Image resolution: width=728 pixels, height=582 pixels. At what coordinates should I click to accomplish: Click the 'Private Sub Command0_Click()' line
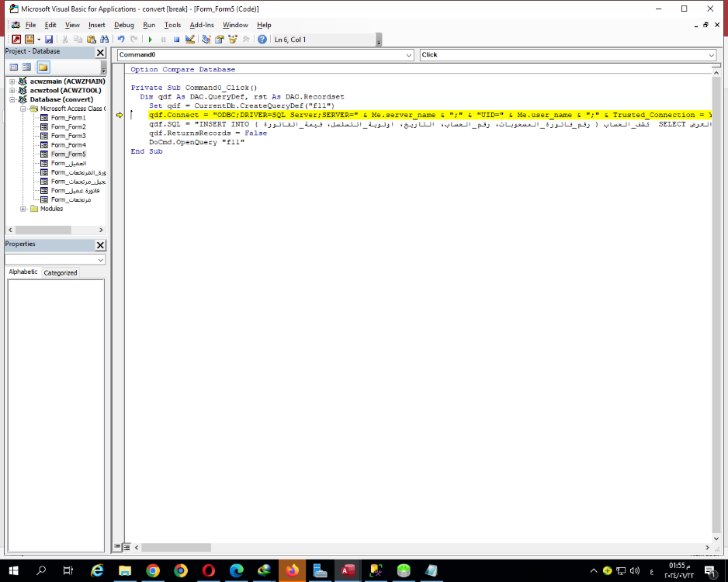coord(193,88)
